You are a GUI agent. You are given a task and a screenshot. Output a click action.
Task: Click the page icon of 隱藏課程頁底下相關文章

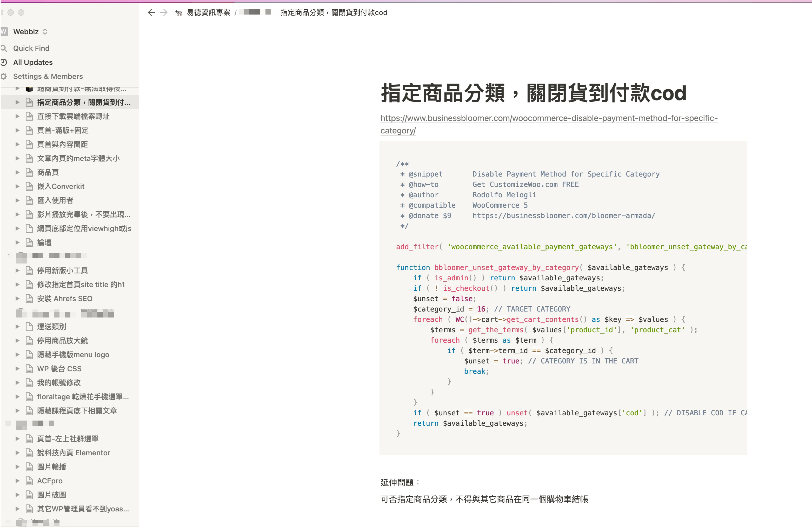point(29,411)
